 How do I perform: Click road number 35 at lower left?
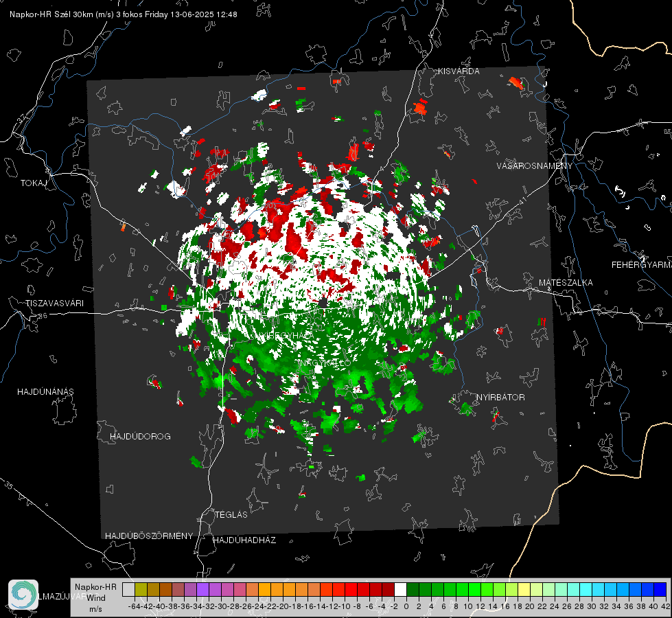[x=9, y=485]
